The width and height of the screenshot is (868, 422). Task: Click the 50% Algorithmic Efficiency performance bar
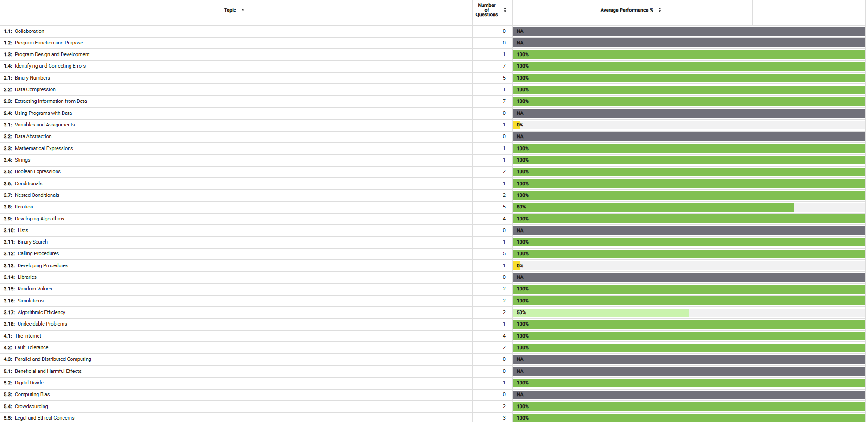tap(601, 313)
